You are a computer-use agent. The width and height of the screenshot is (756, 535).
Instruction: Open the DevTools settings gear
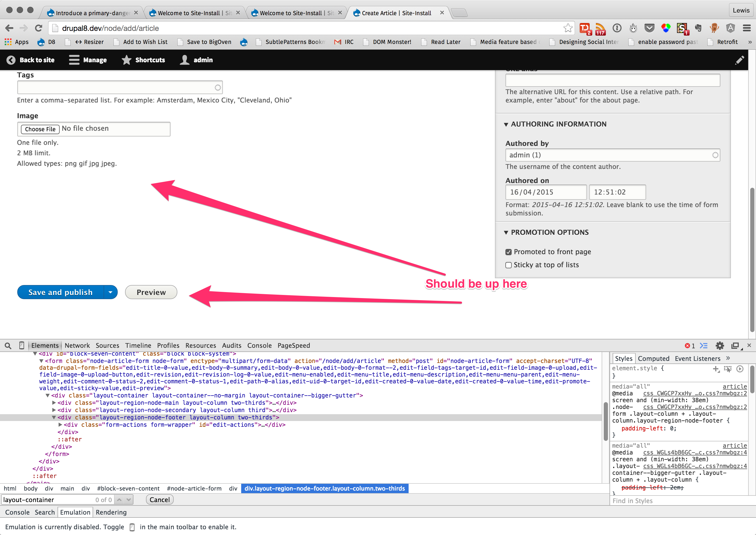tap(720, 345)
